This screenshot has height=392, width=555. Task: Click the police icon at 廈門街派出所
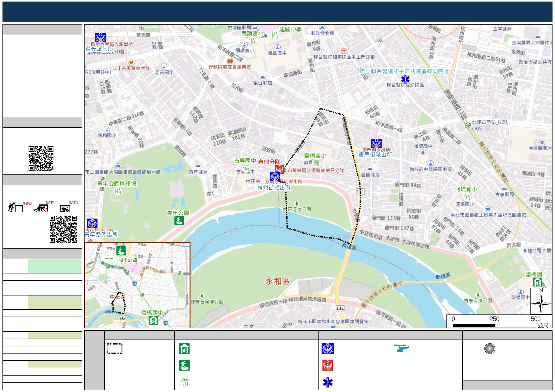[x=376, y=144]
